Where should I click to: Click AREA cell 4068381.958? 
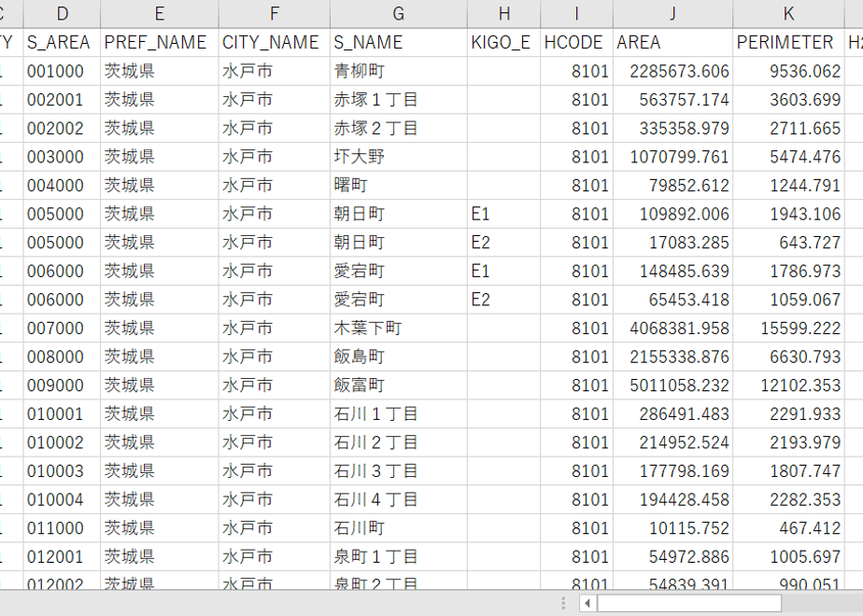pyautogui.click(x=672, y=329)
